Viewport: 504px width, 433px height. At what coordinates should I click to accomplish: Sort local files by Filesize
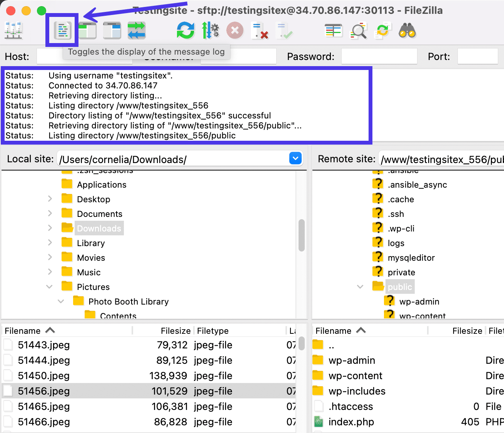pyautogui.click(x=175, y=330)
